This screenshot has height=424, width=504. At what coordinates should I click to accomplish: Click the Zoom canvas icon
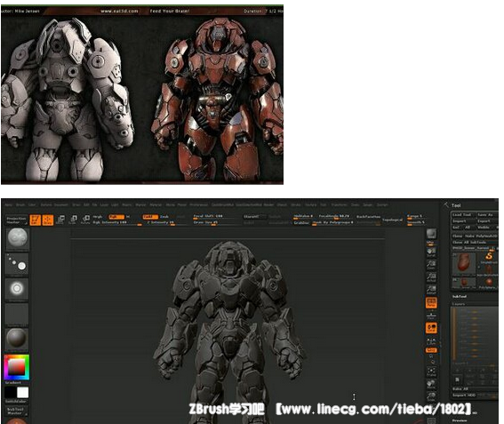pos(431,265)
